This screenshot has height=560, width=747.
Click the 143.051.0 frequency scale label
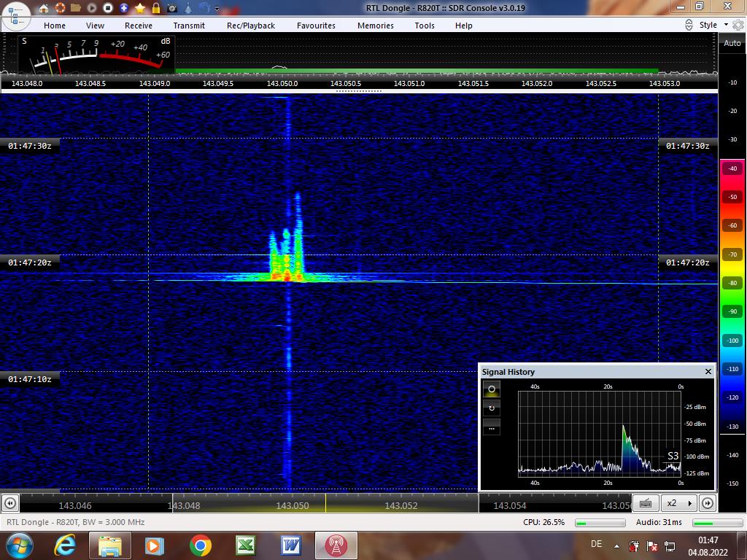(409, 83)
